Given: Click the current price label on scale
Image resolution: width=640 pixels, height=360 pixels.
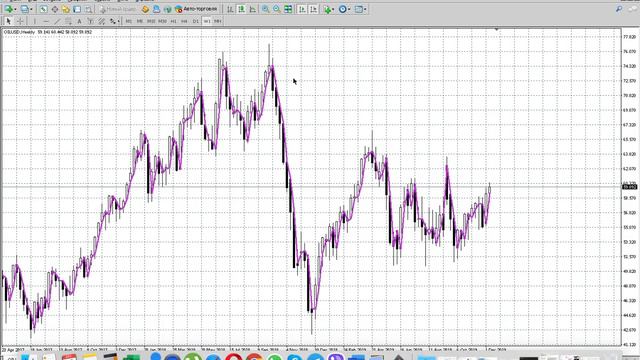Looking at the screenshot, I should point(630,187).
